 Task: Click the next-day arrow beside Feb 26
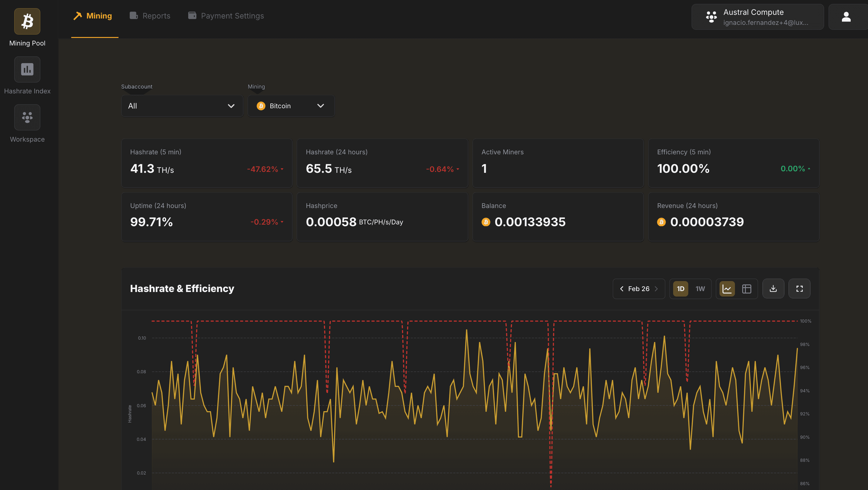[x=656, y=289]
